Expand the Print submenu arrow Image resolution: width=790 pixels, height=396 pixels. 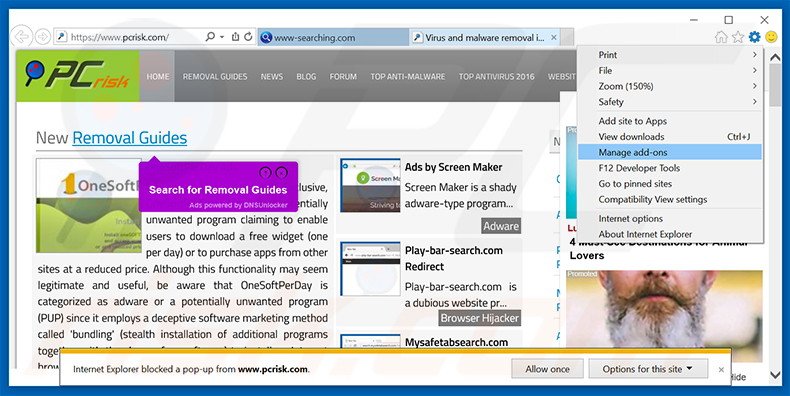pos(754,54)
